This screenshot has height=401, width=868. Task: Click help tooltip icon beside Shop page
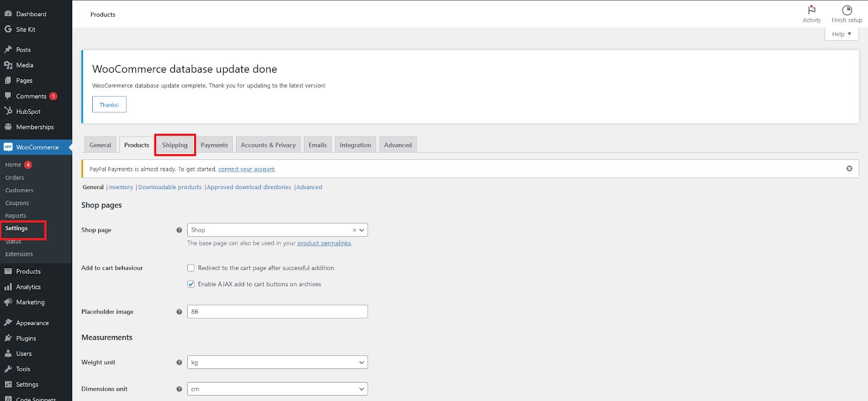[x=179, y=230]
